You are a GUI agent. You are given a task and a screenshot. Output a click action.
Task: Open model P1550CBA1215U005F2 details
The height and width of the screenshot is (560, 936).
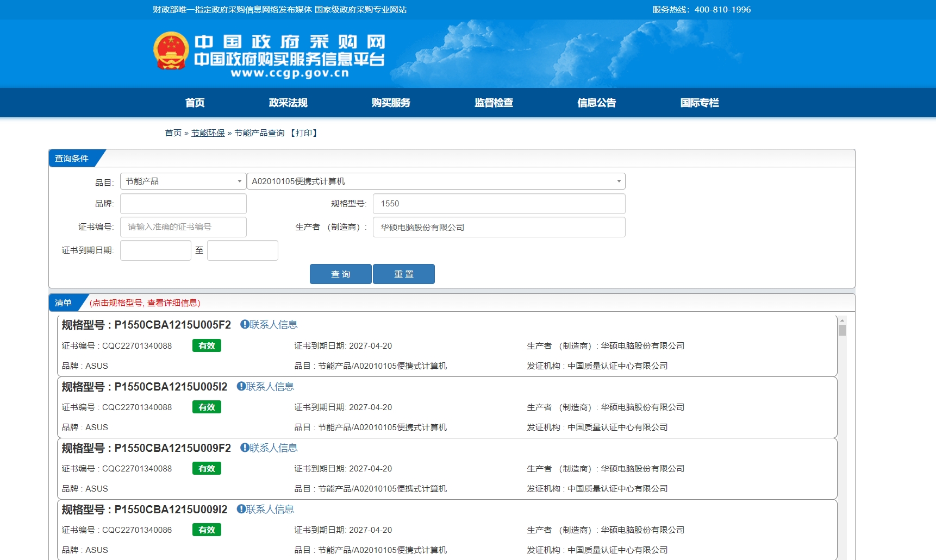(x=172, y=325)
